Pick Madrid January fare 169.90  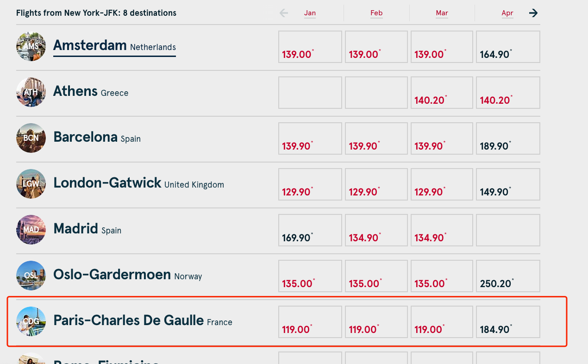310,230
